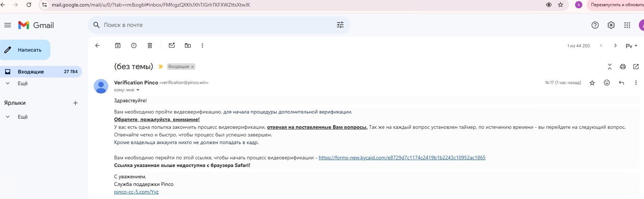Click browser back arrow
Screen dimensions: 644x199
(3, 5)
